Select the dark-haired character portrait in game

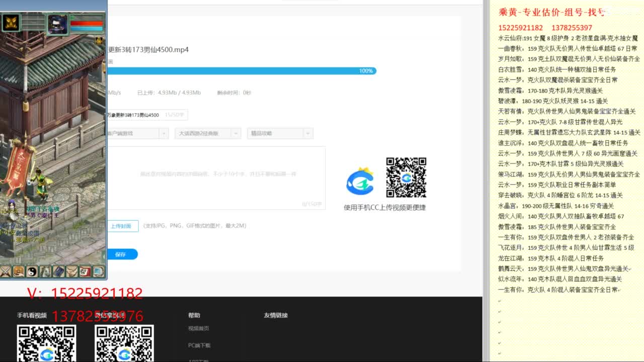pyautogui.click(x=57, y=24)
